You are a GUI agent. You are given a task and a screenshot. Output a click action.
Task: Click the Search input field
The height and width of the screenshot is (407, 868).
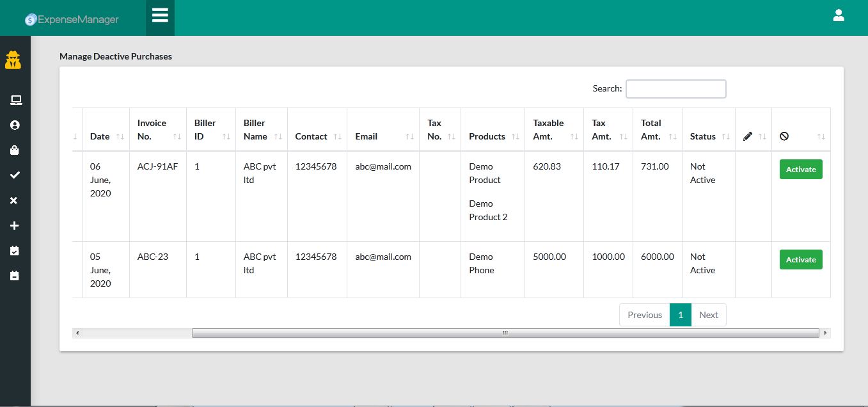(x=675, y=89)
